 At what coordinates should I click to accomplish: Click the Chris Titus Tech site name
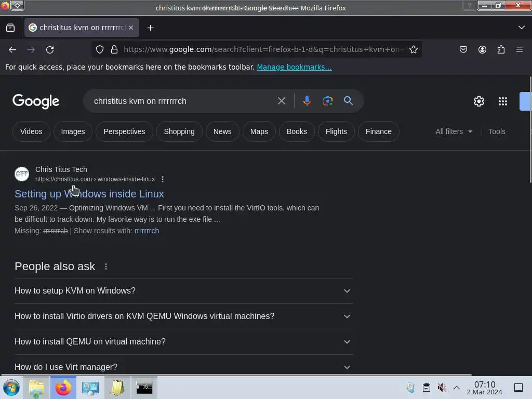click(x=61, y=169)
